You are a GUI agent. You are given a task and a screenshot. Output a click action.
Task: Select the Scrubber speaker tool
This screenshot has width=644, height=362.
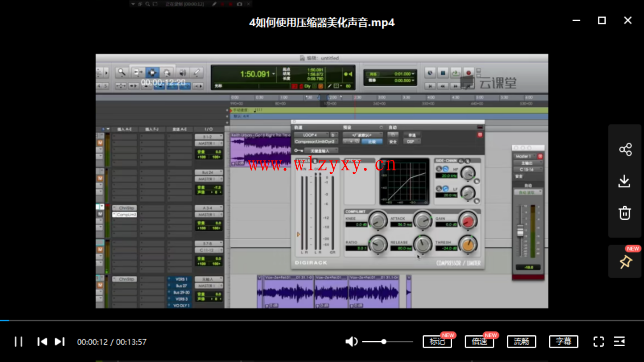click(x=183, y=73)
